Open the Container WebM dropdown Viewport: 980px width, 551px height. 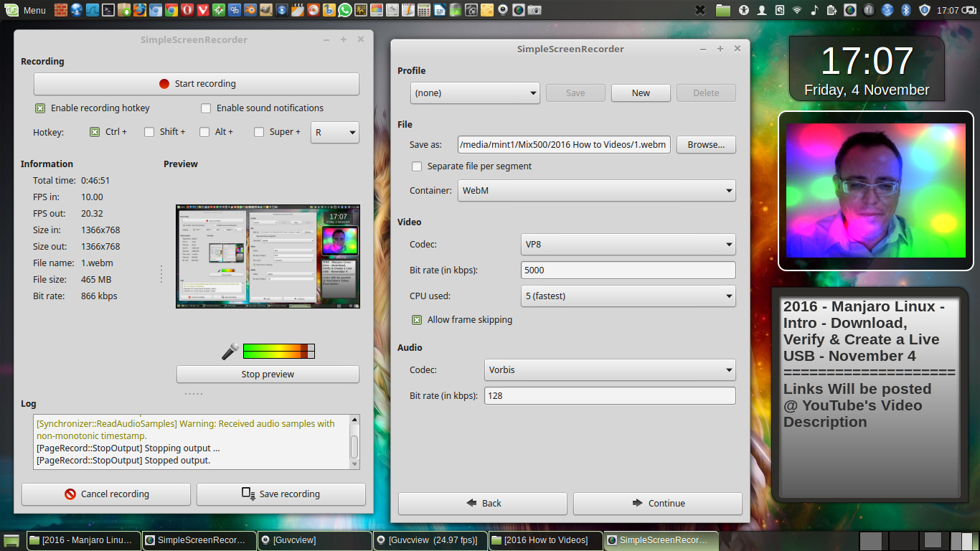click(x=596, y=191)
